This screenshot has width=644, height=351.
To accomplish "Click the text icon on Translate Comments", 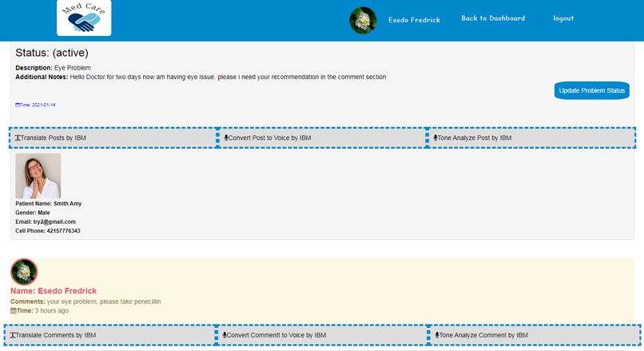I will (13, 335).
